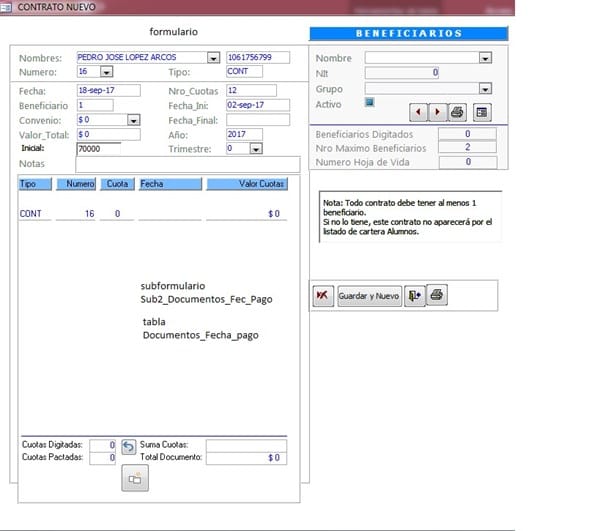
Task: Click the red delete record icon
Action: pos(322,296)
